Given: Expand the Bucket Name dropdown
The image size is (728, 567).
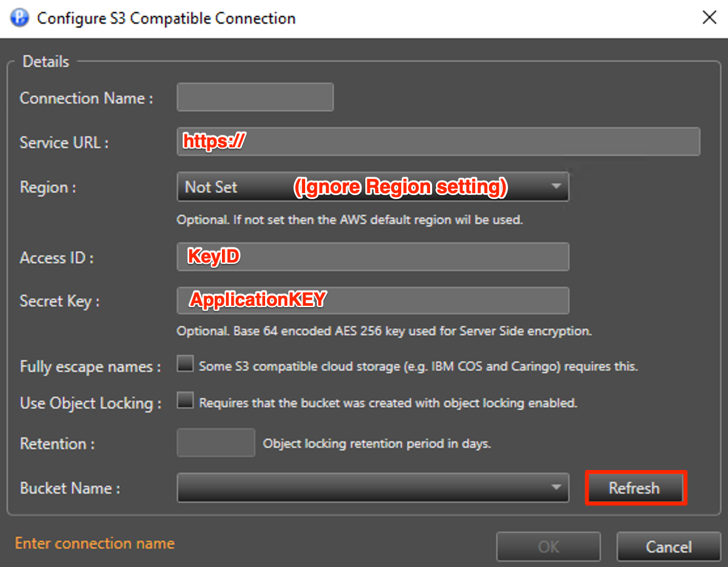Looking at the screenshot, I should (x=373, y=488).
